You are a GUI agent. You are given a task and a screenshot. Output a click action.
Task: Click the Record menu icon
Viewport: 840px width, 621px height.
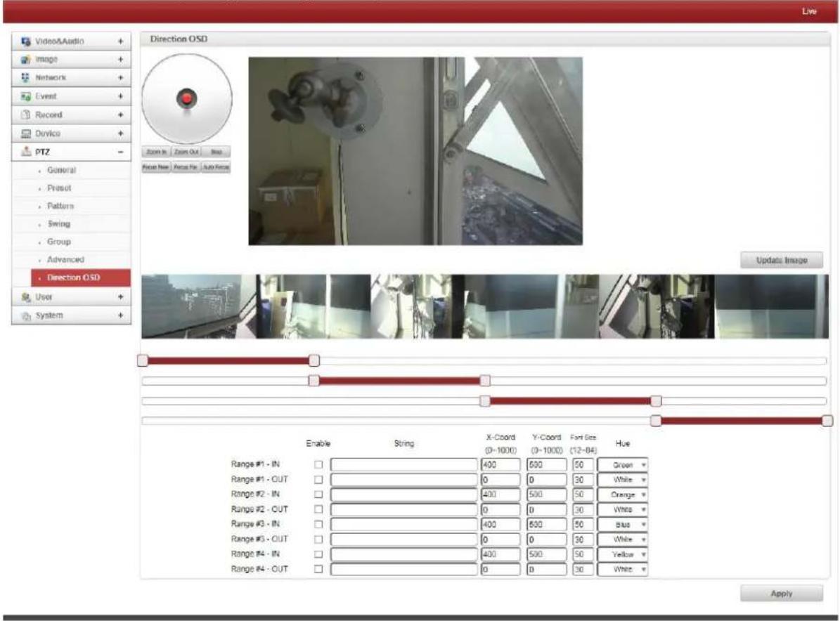pos(26,115)
